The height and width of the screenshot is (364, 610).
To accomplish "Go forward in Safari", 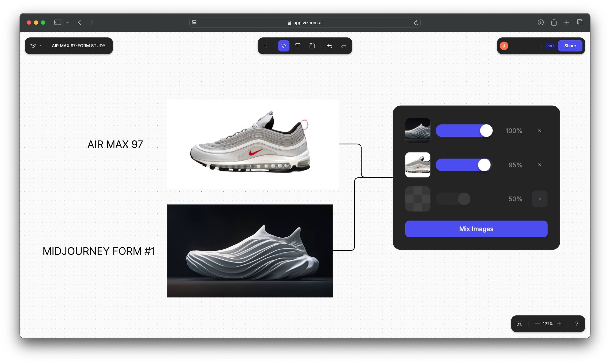I will 92,22.
